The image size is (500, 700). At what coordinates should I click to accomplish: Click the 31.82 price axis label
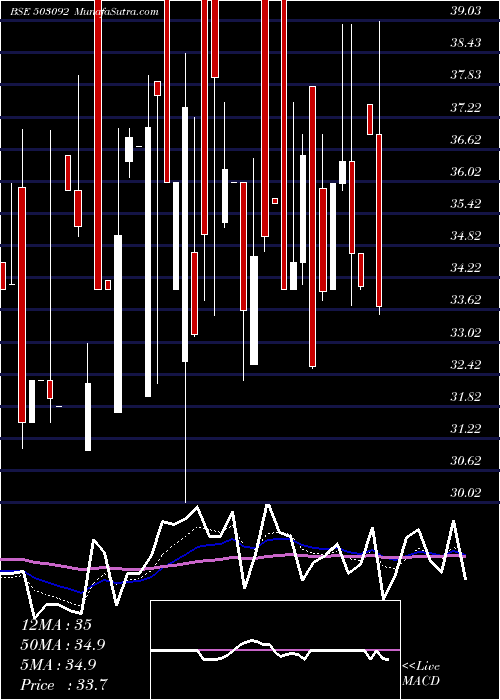point(466,397)
